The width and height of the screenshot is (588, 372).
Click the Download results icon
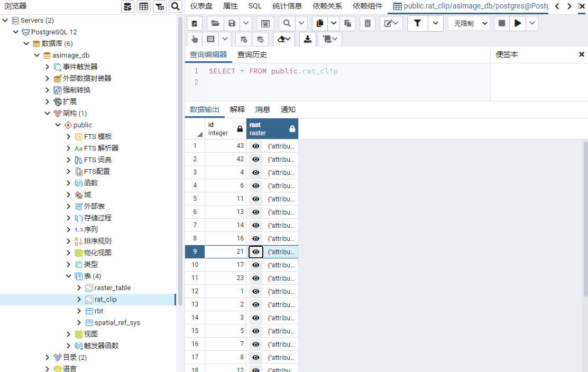point(307,39)
